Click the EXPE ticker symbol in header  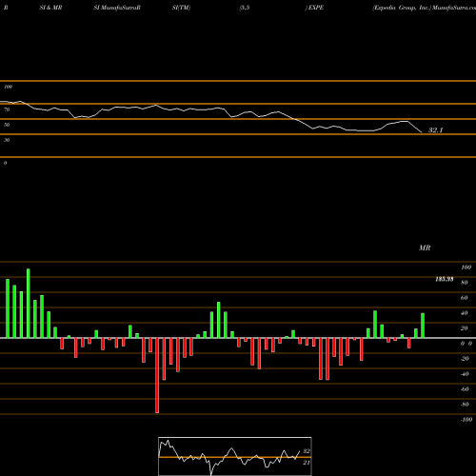(x=315, y=8)
